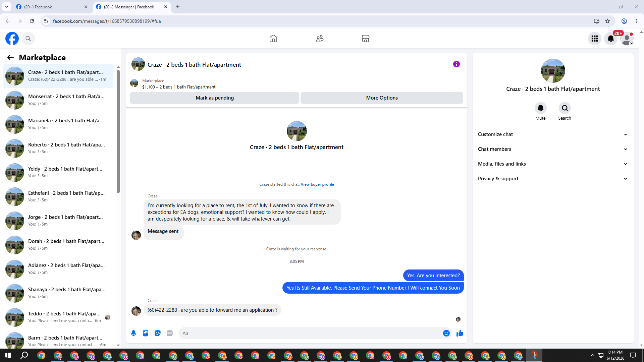644x362 pixels.
Task: Record a voice clip
Action: [x=133, y=333]
